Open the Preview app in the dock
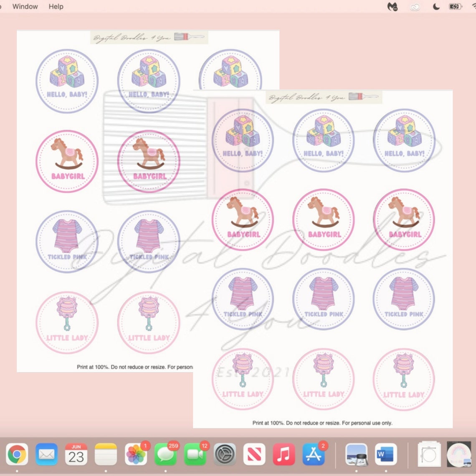The width and height of the screenshot is (476, 476). click(357, 454)
